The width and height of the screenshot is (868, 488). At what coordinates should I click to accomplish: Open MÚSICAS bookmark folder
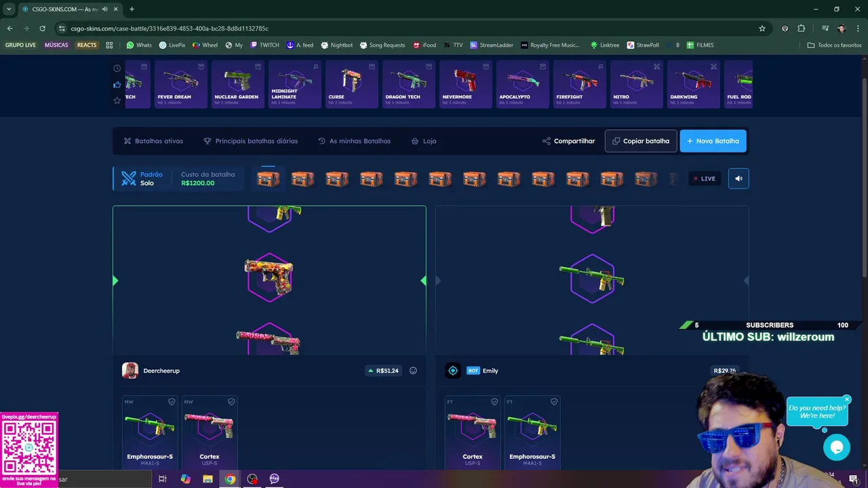tap(56, 45)
